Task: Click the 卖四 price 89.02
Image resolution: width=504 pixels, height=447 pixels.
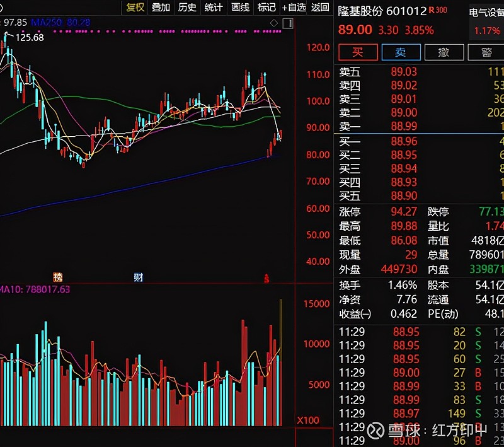Action: pyautogui.click(x=404, y=85)
